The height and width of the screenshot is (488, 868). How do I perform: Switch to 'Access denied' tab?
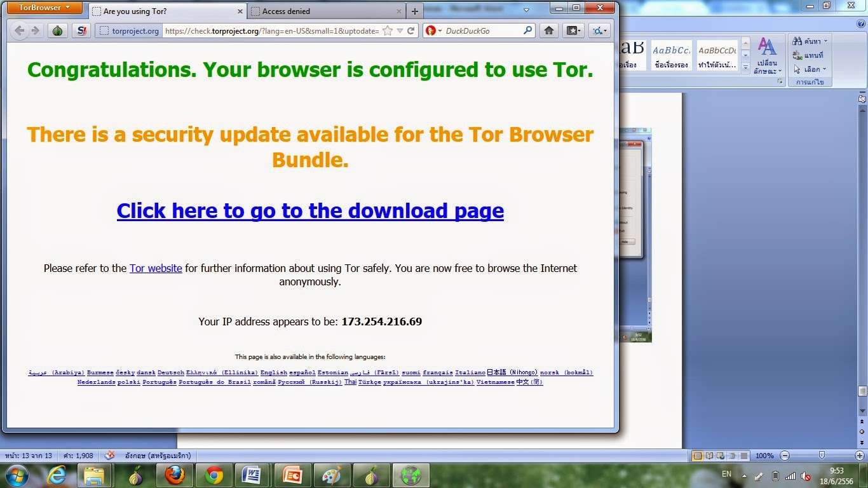pyautogui.click(x=327, y=11)
